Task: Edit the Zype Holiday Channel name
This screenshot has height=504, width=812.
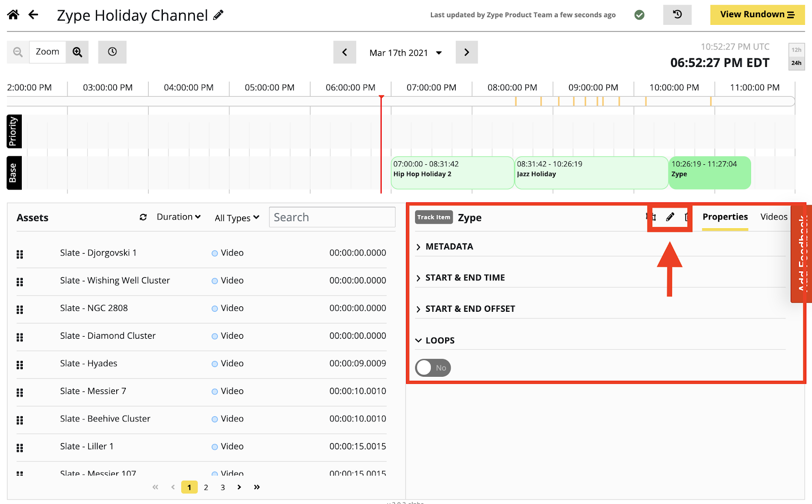Action: coord(218,15)
